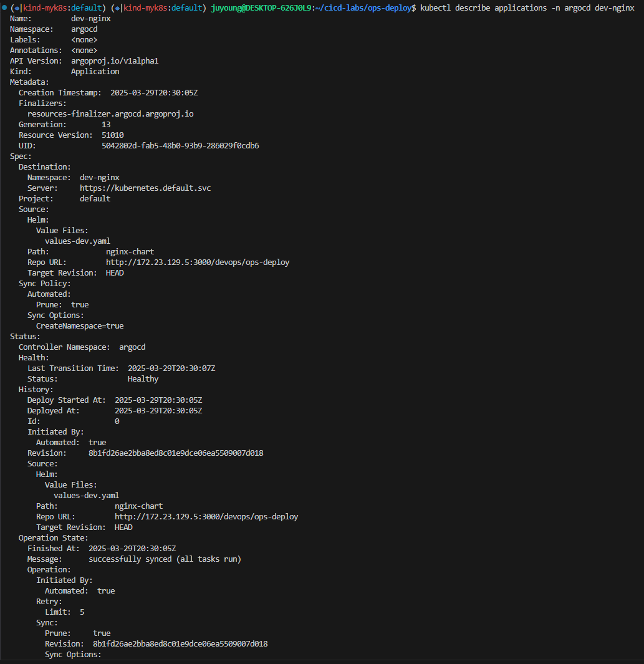644x664 pixels.
Task: Click the History revision hash 8b1fd26a
Action: point(176,453)
